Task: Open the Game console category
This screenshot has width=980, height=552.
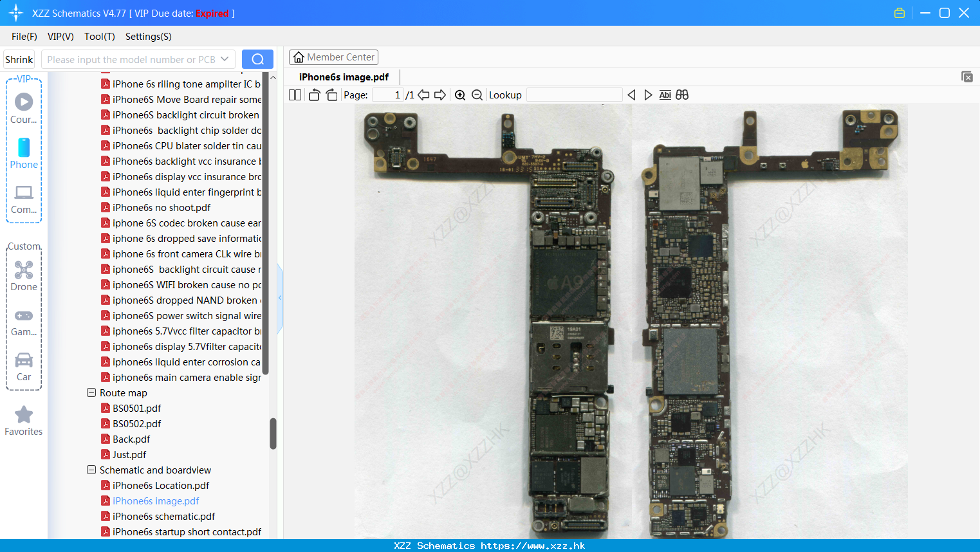Action: click(x=24, y=316)
